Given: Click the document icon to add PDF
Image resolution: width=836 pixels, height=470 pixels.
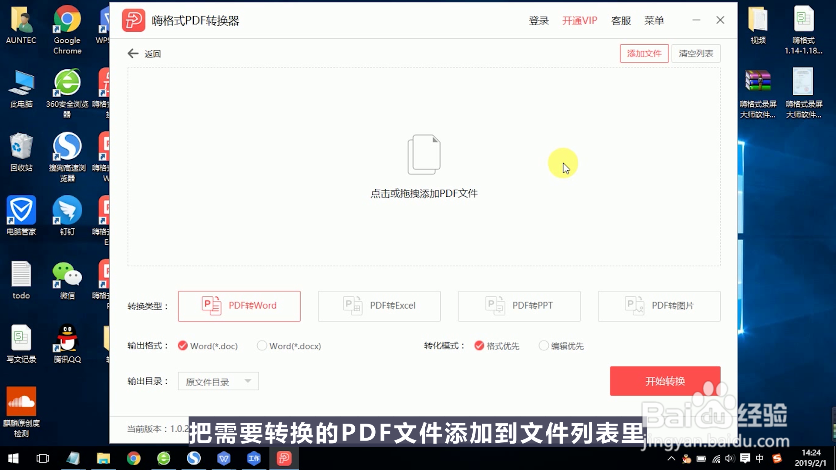Looking at the screenshot, I should pos(424,155).
